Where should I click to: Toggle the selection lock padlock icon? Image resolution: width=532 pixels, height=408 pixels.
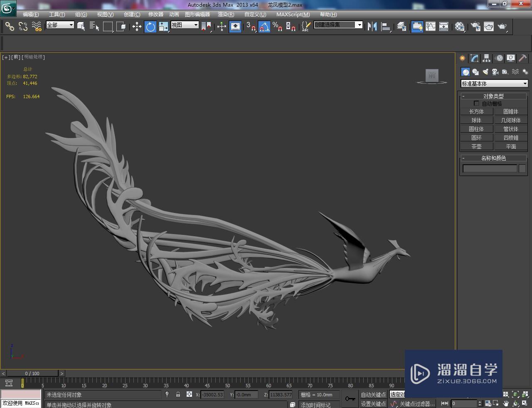click(178, 394)
